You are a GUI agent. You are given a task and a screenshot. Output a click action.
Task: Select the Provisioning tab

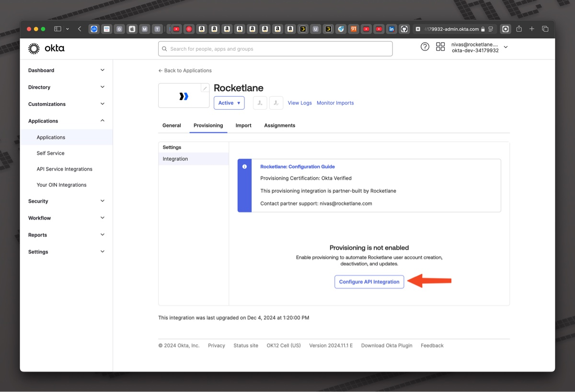tap(208, 126)
